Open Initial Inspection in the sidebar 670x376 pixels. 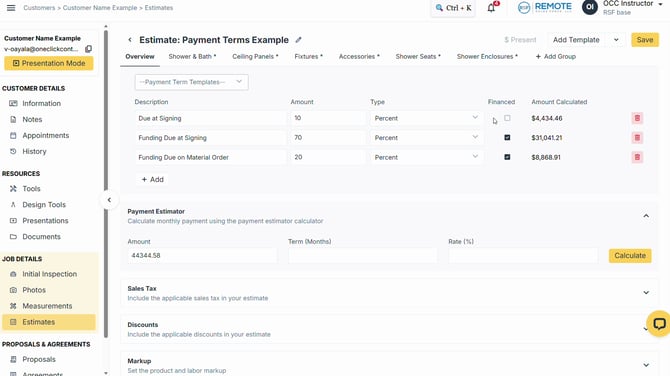[x=49, y=274]
